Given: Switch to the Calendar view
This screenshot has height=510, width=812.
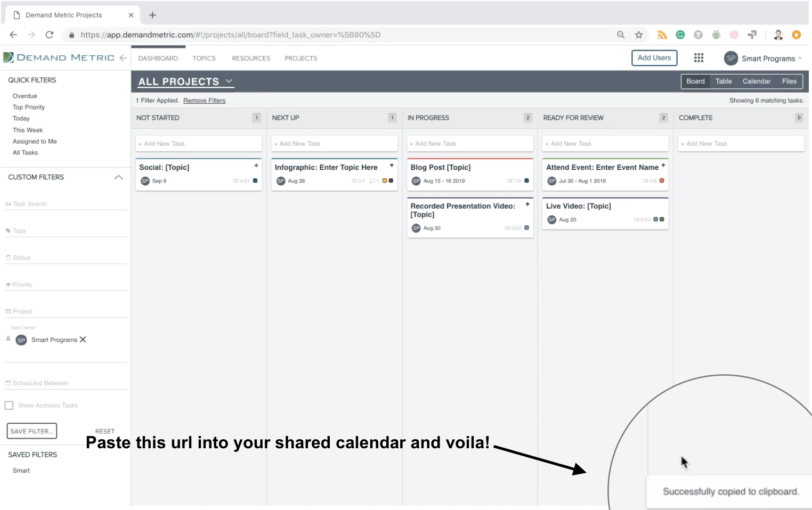Looking at the screenshot, I should (757, 81).
